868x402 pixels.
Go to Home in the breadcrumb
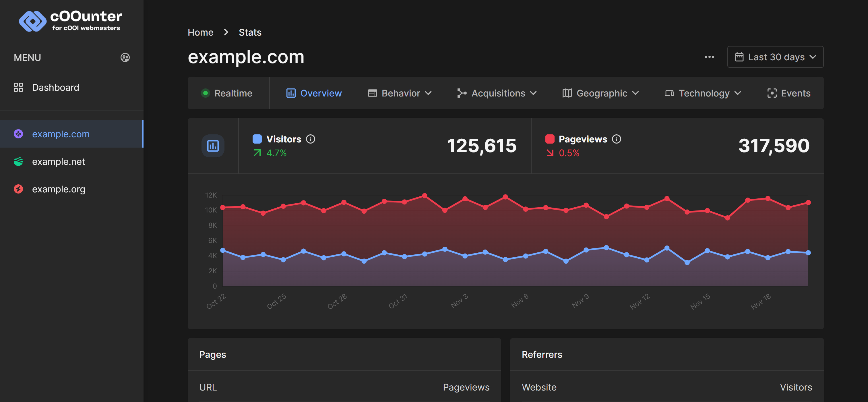coord(200,32)
